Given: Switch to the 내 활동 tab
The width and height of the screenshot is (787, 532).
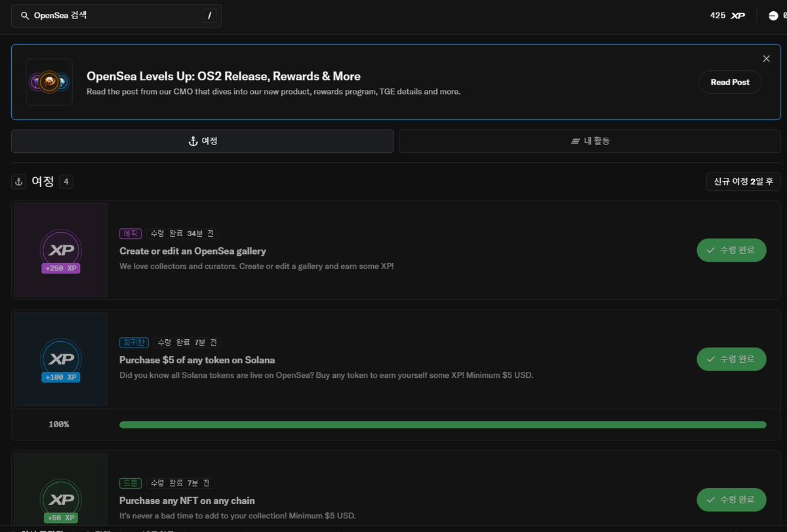Looking at the screenshot, I should pyautogui.click(x=590, y=141).
